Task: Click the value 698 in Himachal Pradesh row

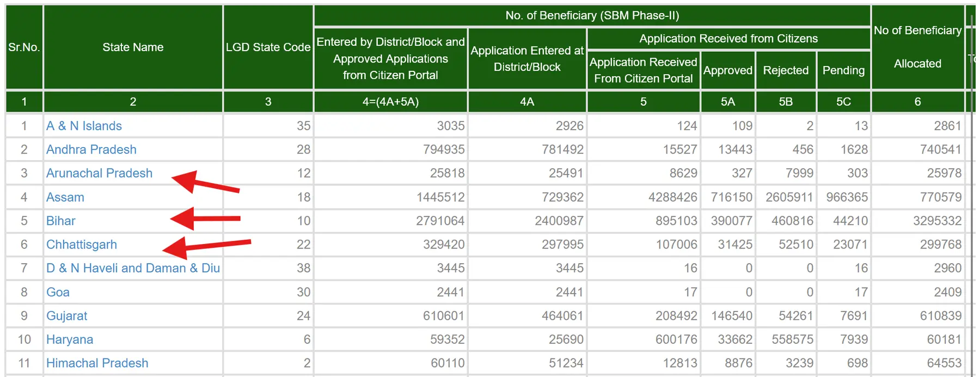Action: pos(857,363)
